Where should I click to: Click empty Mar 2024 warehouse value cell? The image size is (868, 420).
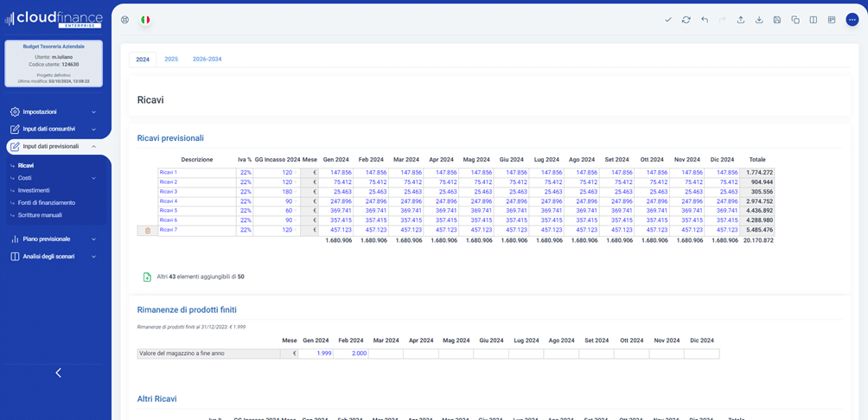tap(386, 353)
